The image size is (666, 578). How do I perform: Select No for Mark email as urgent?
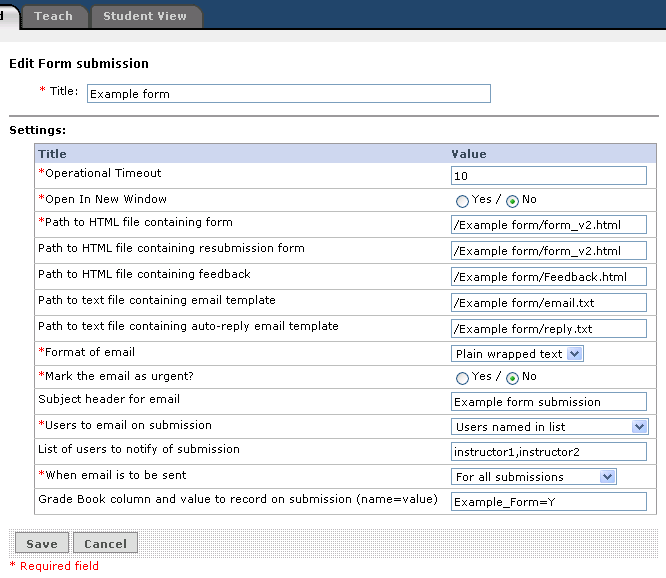click(513, 378)
